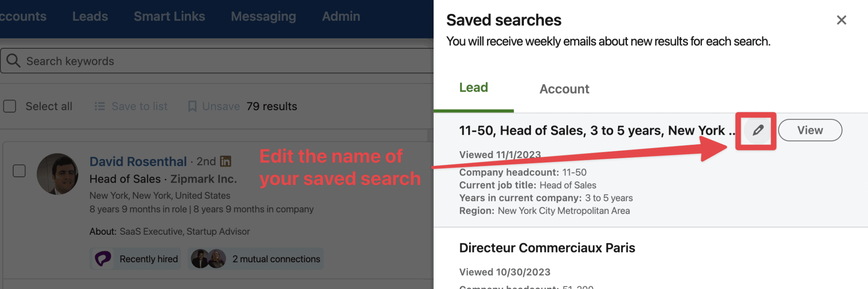Click the Unsave bookmark icon
Image resolution: width=868 pixels, height=289 pixels.
(x=193, y=106)
